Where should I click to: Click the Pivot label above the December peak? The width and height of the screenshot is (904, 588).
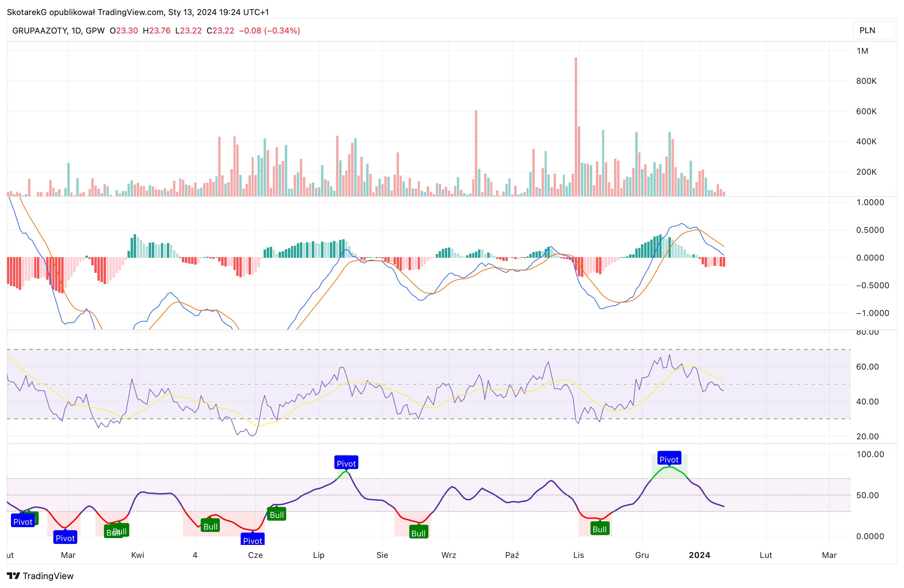click(669, 459)
